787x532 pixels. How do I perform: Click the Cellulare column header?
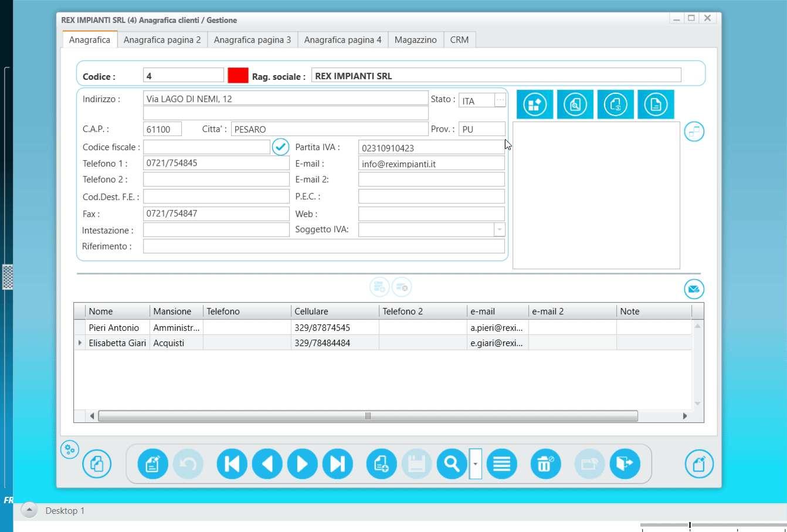pos(335,311)
